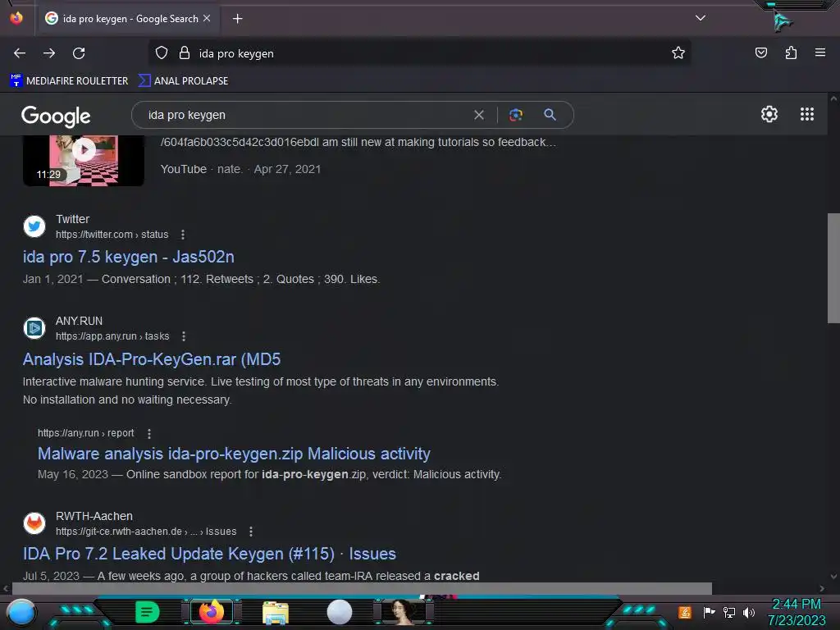Open a new browser tab
The image size is (840, 630).
pos(237,19)
